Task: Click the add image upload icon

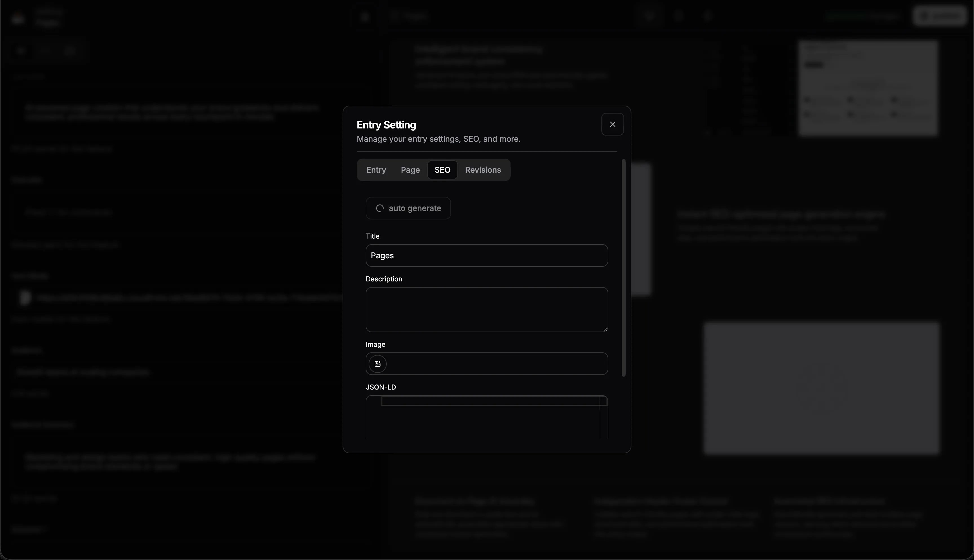Action: tap(377, 364)
